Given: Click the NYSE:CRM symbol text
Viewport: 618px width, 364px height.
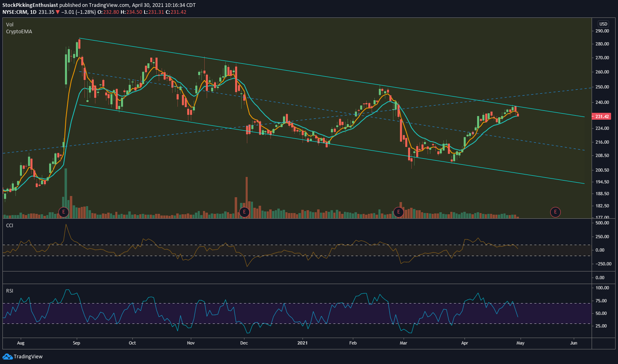Looking at the screenshot, I should 15,12.
